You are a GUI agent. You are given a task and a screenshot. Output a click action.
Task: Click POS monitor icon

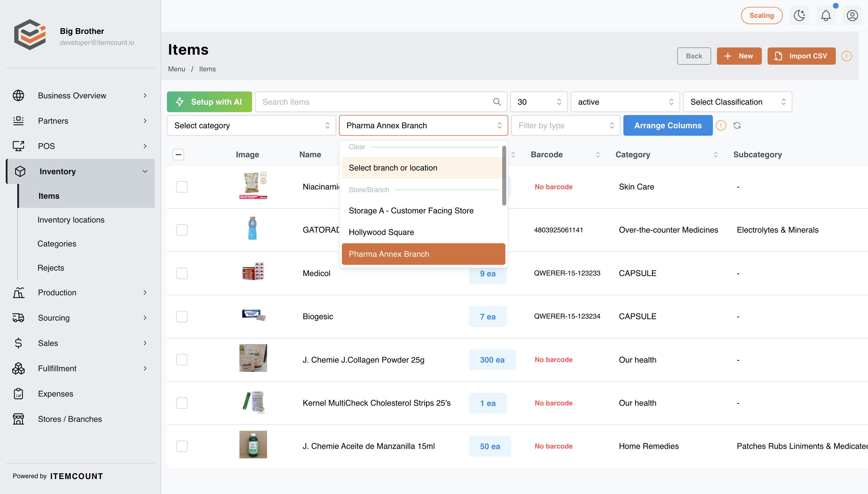point(18,146)
